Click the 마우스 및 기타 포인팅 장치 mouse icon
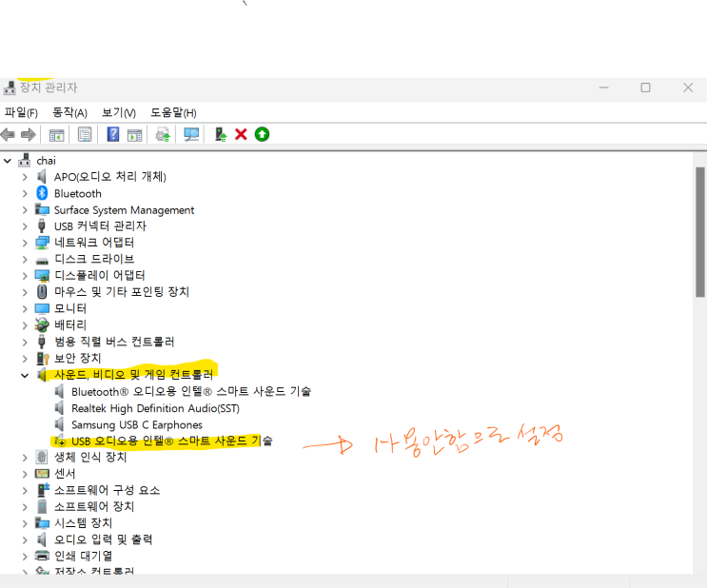 [42, 292]
